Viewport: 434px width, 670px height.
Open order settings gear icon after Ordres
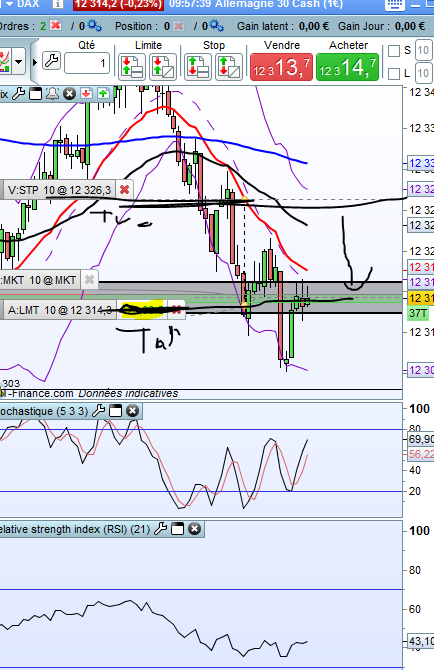[x=95, y=26]
